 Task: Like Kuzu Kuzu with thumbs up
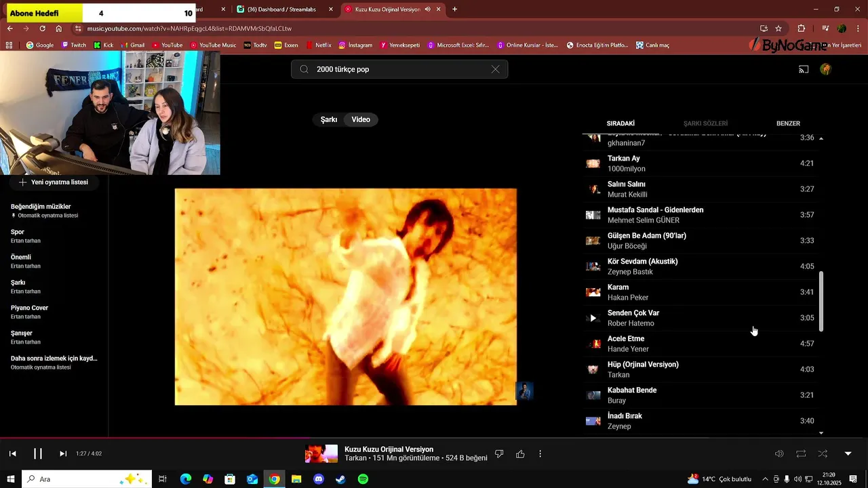tap(520, 453)
